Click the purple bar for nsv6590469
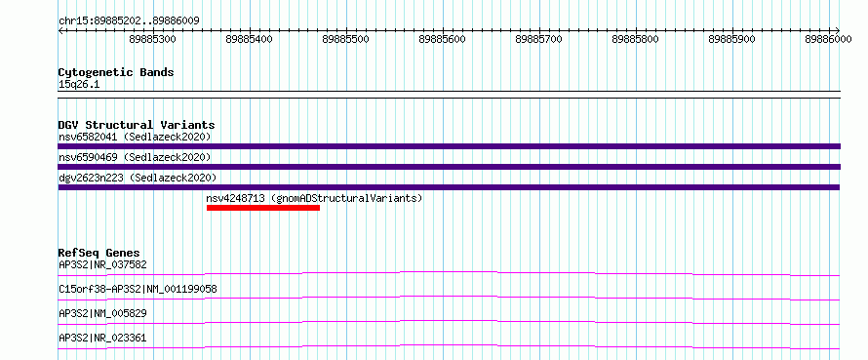 pos(449,167)
